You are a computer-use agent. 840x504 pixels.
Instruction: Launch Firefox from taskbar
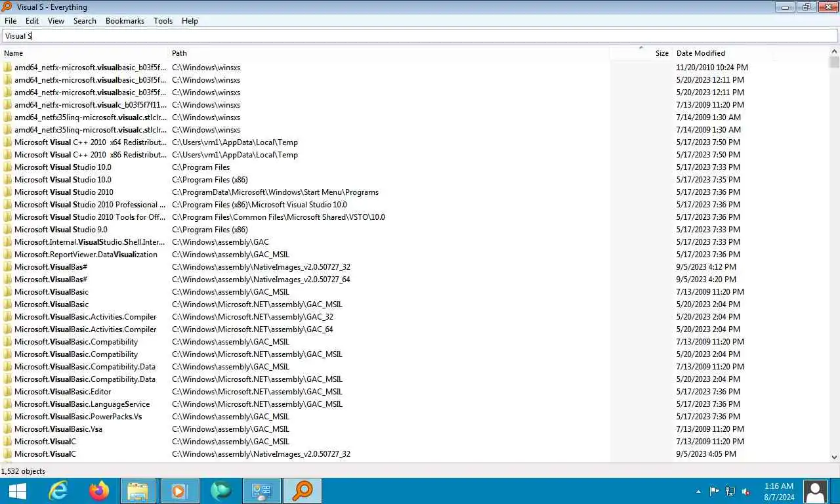point(99,490)
